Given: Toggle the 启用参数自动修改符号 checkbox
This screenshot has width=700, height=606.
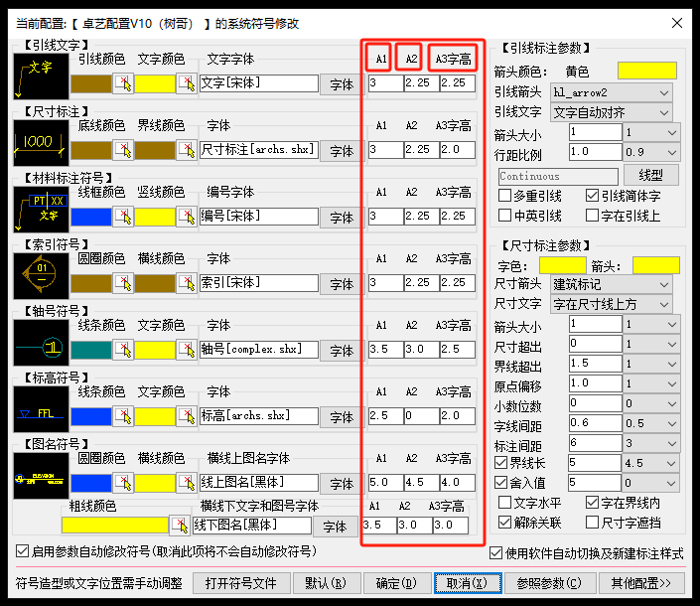Looking at the screenshot, I should pyautogui.click(x=23, y=551).
